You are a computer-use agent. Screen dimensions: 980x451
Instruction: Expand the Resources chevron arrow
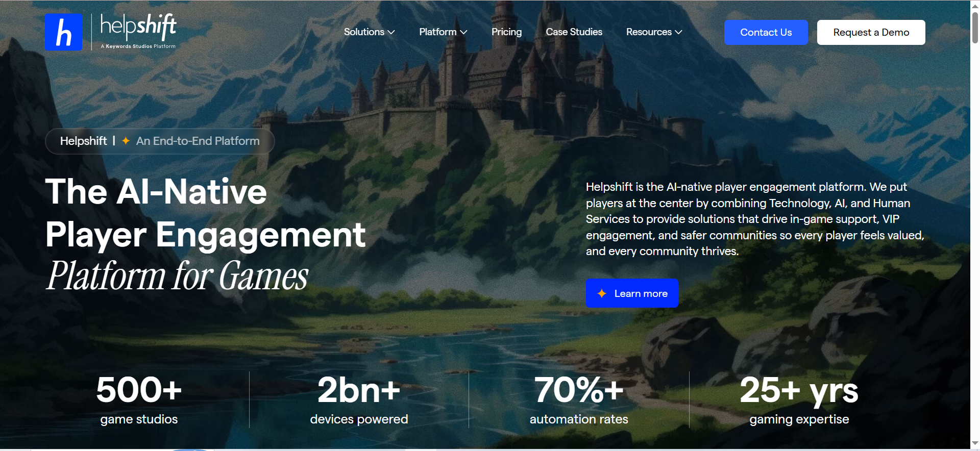pos(678,32)
